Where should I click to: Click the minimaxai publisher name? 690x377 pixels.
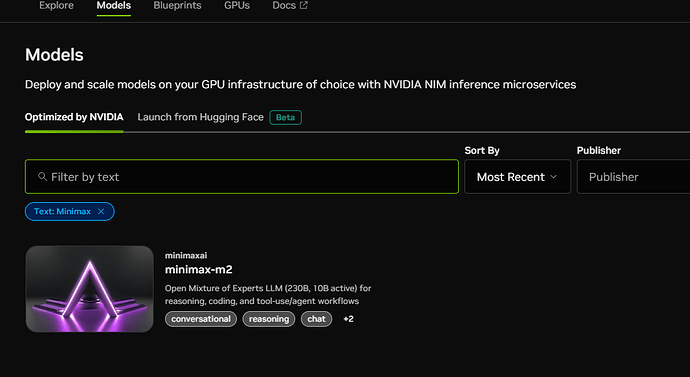(x=186, y=256)
